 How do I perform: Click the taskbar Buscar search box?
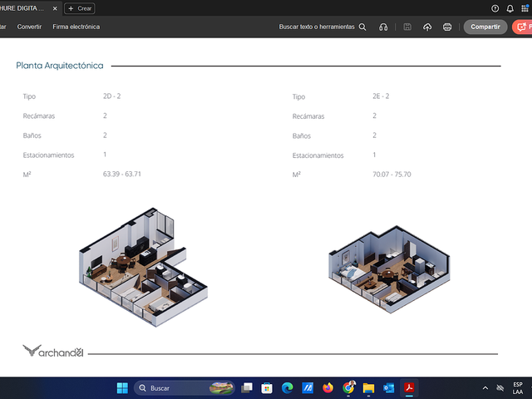pos(185,388)
